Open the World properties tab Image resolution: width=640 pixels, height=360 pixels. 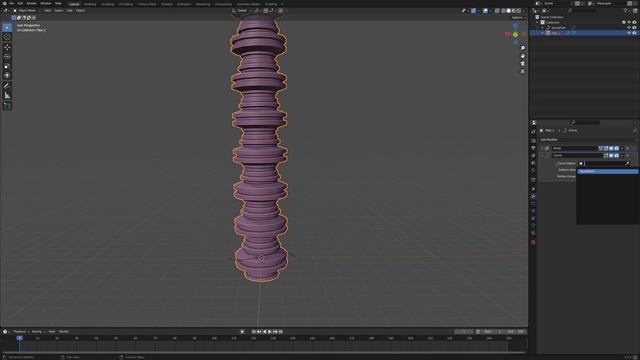click(533, 171)
